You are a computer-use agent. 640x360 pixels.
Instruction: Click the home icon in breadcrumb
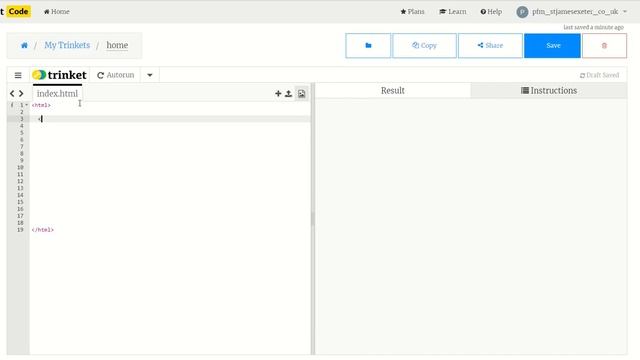tap(24, 45)
